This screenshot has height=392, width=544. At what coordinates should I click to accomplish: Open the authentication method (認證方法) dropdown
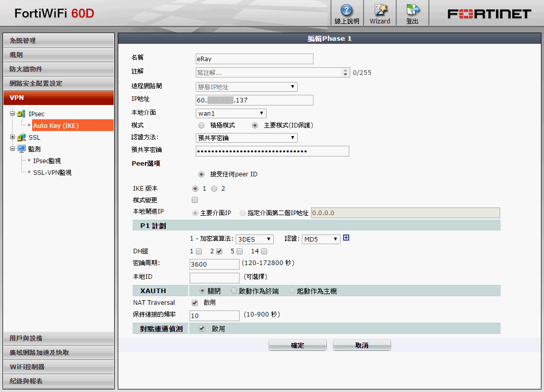point(247,138)
